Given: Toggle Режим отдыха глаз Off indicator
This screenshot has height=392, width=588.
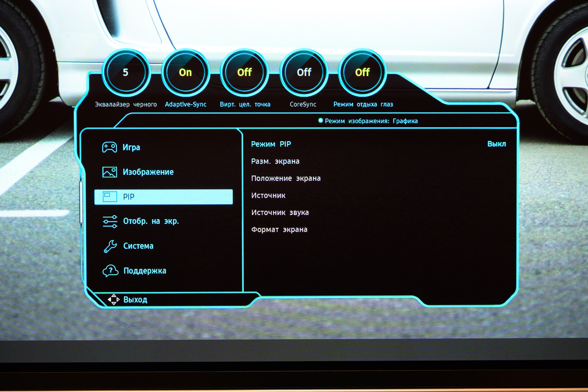Looking at the screenshot, I should coord(362,73).
